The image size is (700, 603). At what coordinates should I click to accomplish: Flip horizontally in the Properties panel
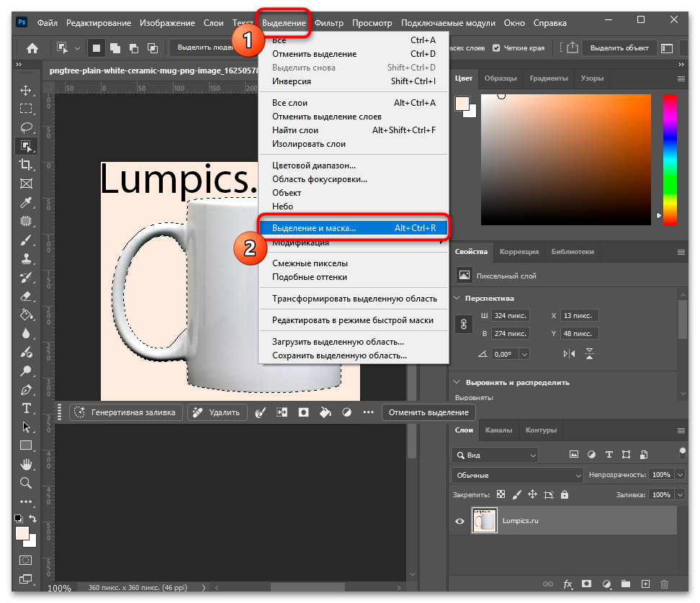pos(569,354)
